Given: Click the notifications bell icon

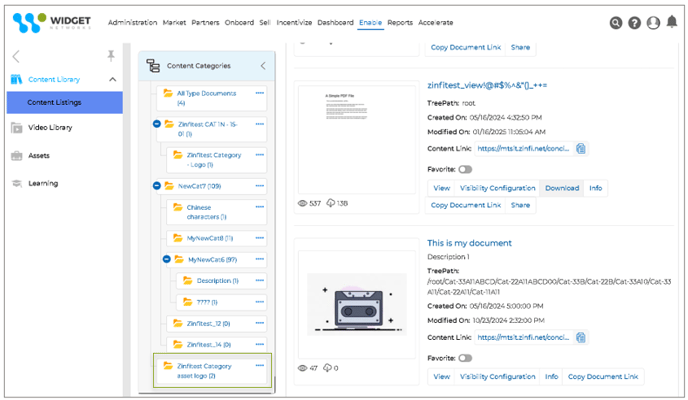Looking at the screenshot, I should (672, 22).
